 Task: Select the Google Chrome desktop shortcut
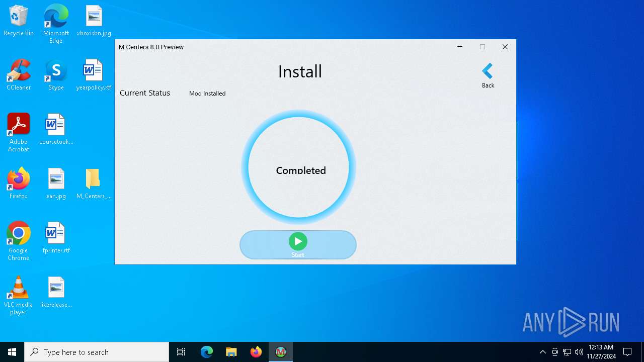[19, 241]
